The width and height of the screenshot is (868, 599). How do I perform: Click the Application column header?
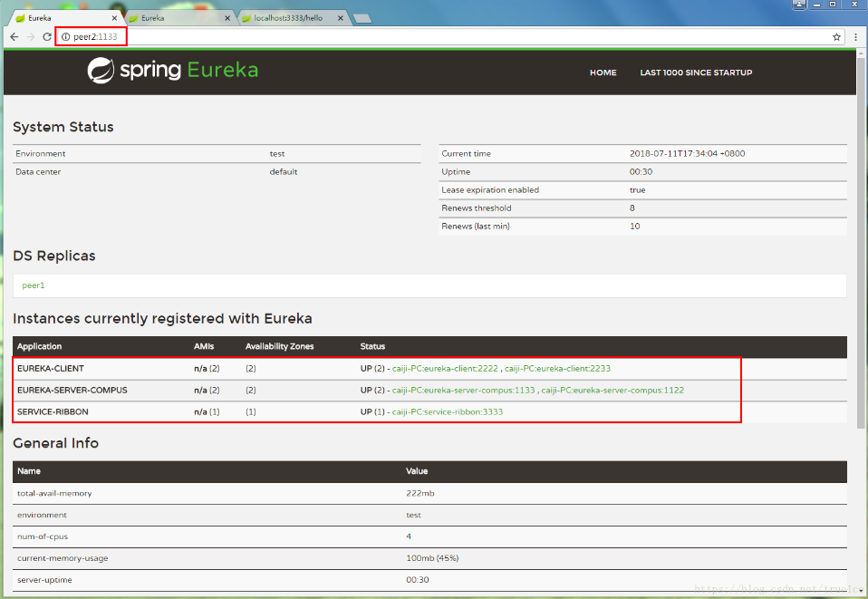39,346
